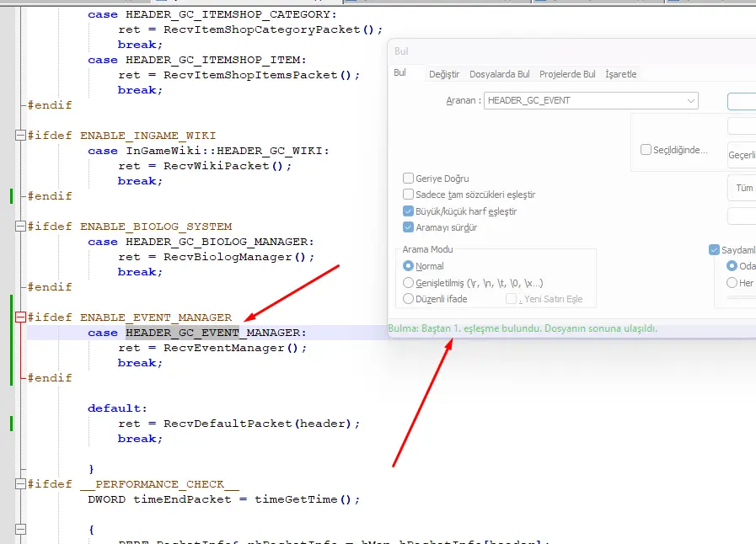
Task: Enable the Geriye Doğru checkbox
Action: pos(409,179)
